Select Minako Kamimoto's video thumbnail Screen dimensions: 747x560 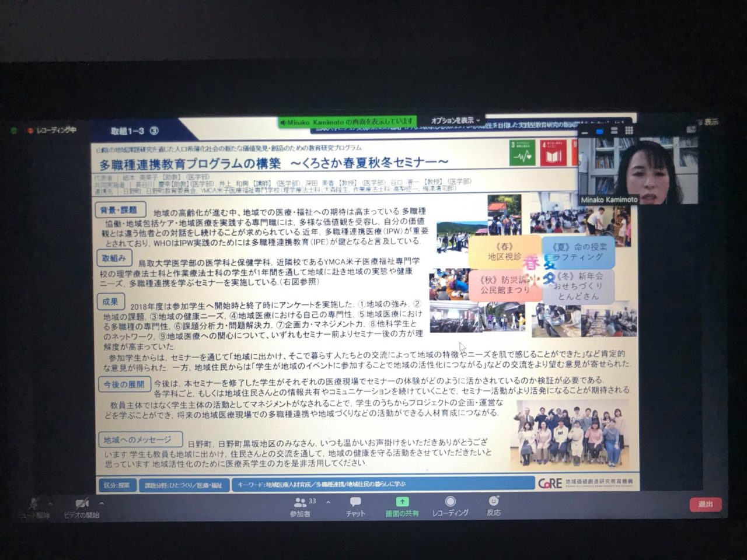coord(637,170)
